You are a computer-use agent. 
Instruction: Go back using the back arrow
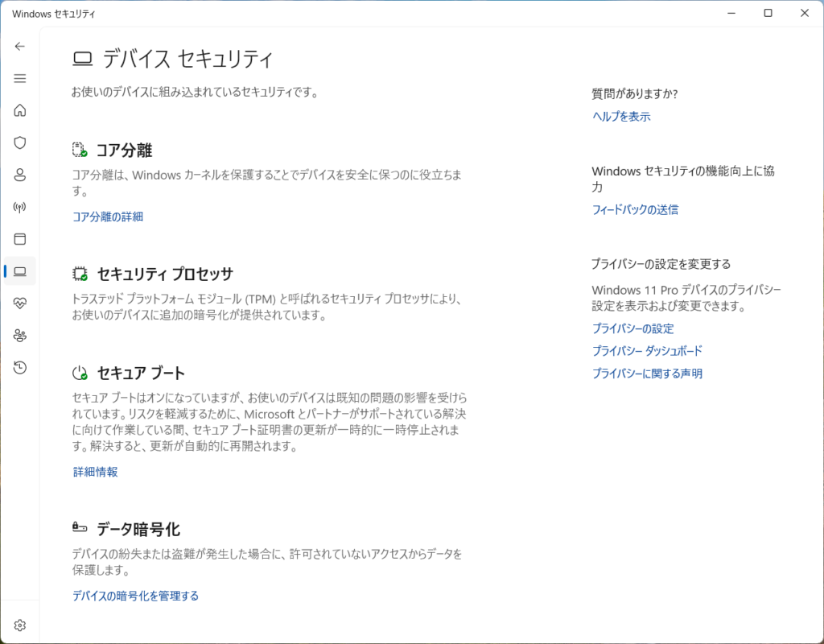(x=20, y=46)
